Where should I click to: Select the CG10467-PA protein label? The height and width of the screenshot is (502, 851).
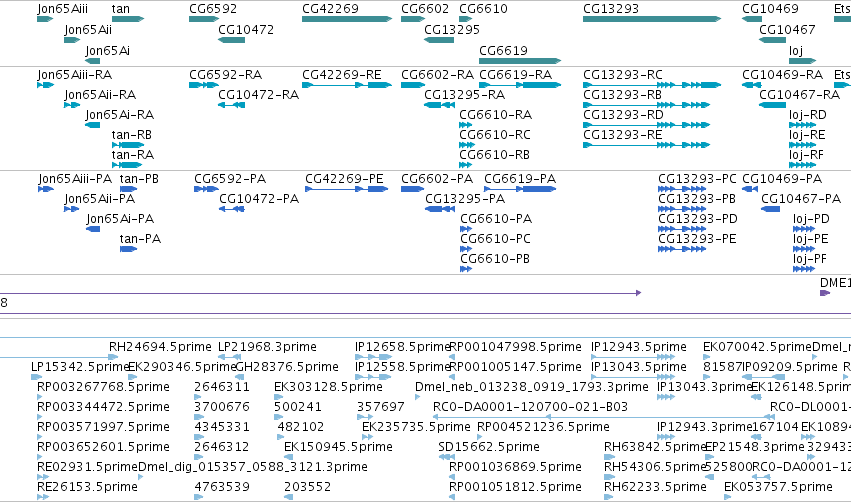801,199
